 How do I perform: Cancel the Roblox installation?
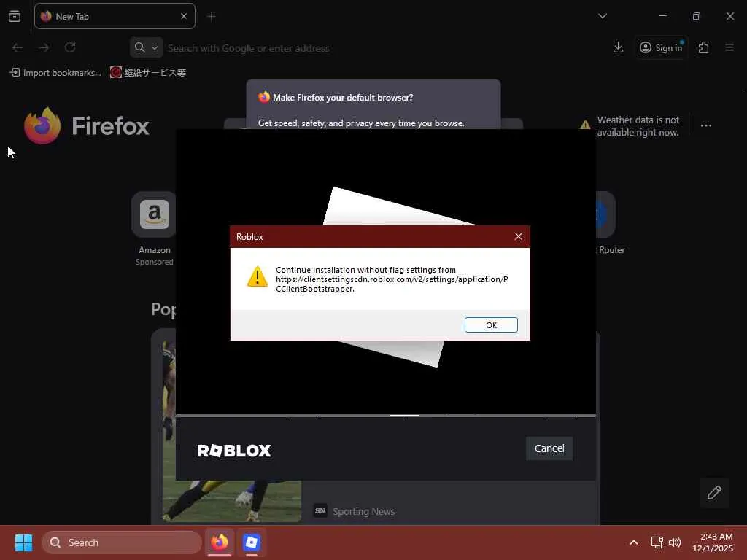click(549, 448)
